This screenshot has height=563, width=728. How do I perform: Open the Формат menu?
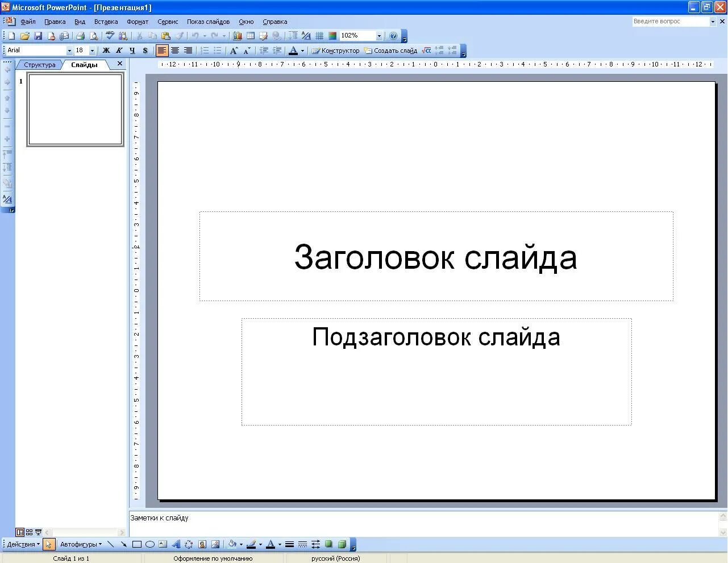click(x=138, y=22)
